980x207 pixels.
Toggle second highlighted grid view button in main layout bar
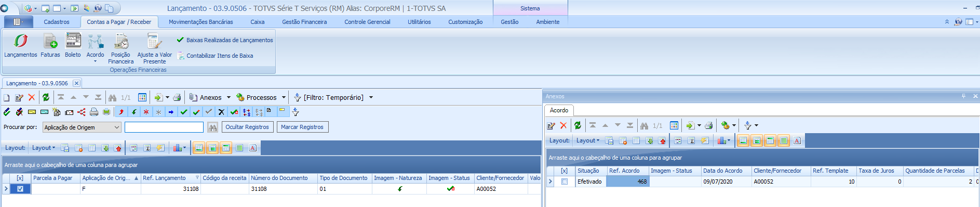point(212,148)
